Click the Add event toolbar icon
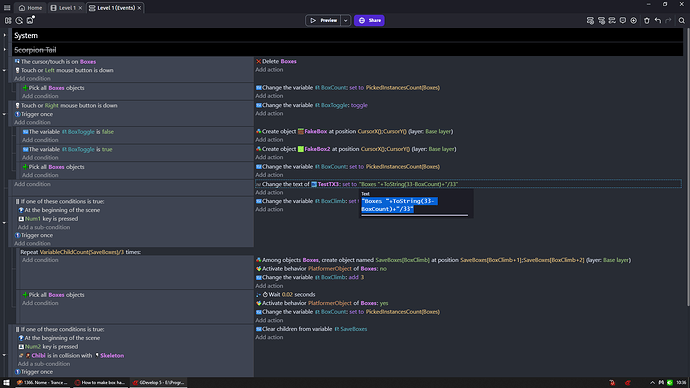 (590, 20)
